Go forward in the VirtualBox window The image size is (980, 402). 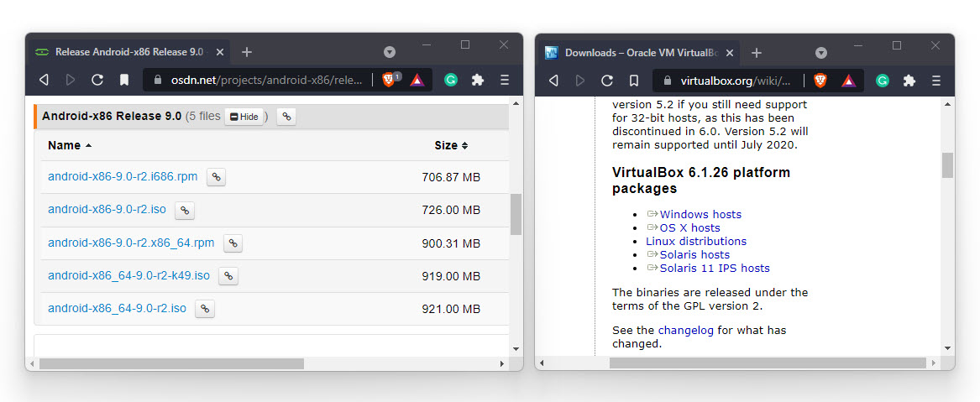580,80
